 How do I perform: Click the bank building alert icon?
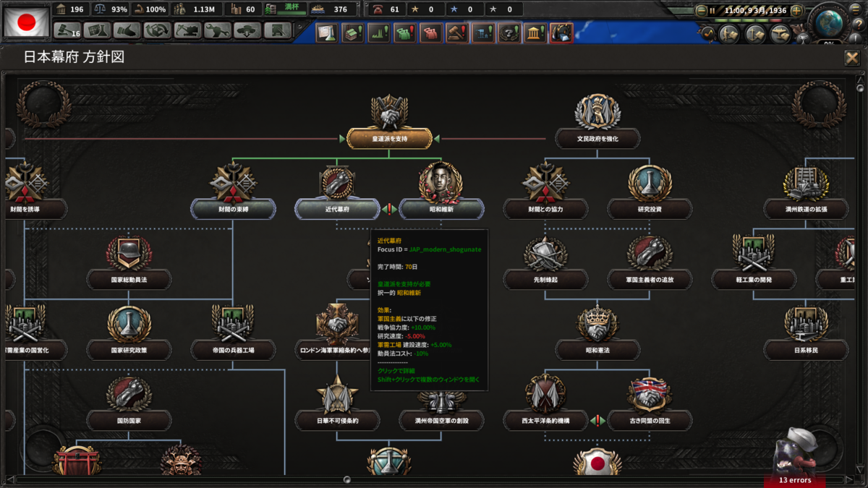pos(535,33)
